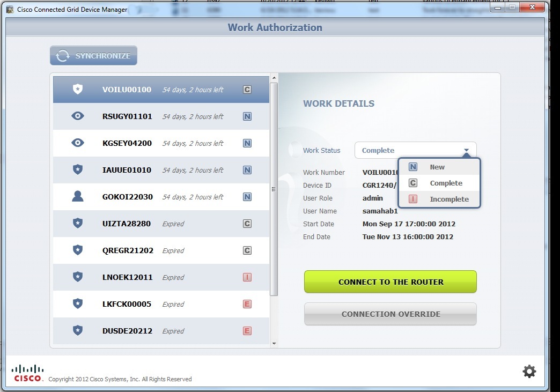Image resolution: width=560 pixels, height=392 pixels.
Task: Click the work list scrollbar thumb
Action: click(x=274, y=189)
